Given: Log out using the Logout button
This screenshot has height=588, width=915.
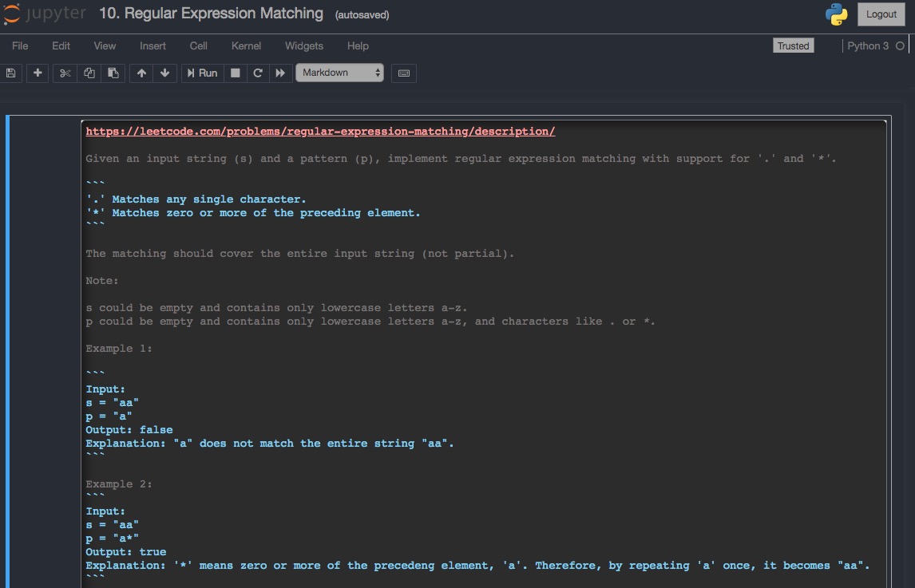Looking at the screenshot, I should pyautogui.click(x=881, y=14).
